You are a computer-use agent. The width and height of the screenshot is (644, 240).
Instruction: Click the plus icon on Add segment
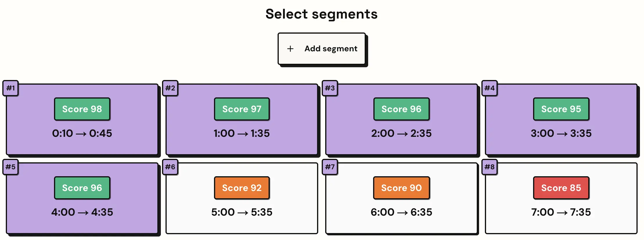(290, 48)
